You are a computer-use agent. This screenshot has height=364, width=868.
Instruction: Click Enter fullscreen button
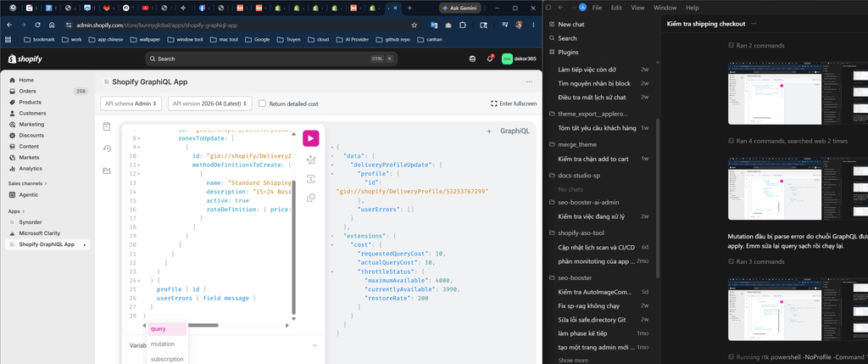pyautogui.click(x=514, y=104)
